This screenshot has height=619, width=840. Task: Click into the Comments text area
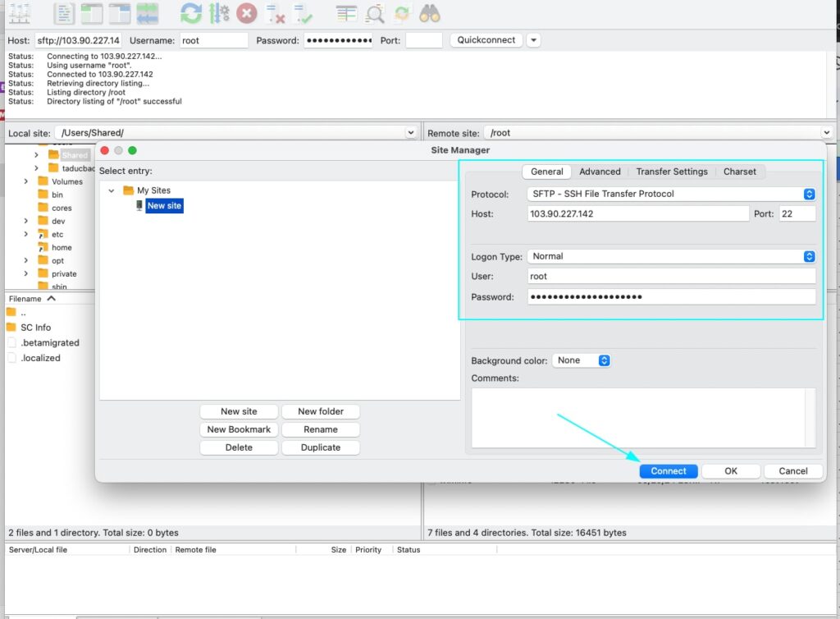(642, 417)
